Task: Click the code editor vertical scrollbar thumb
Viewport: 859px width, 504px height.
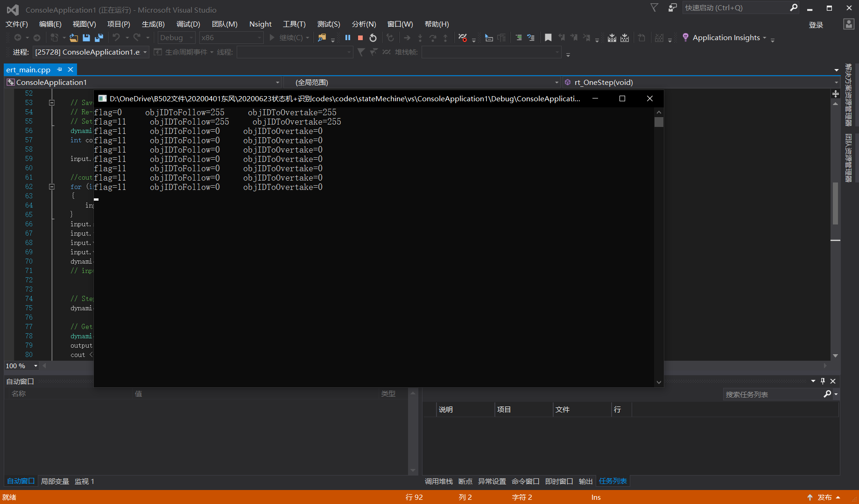Action: (835, 203)
